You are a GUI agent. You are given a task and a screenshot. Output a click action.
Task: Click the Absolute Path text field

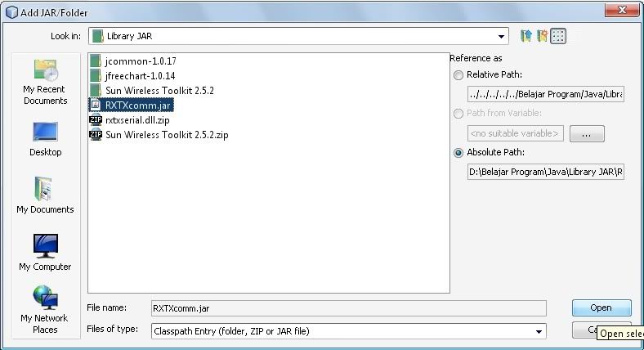(x=545, y=172)
